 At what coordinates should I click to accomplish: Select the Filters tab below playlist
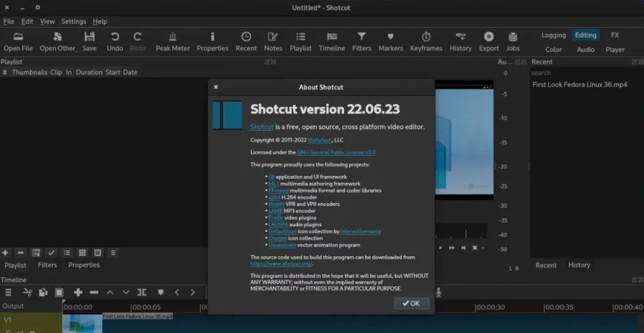47,265
